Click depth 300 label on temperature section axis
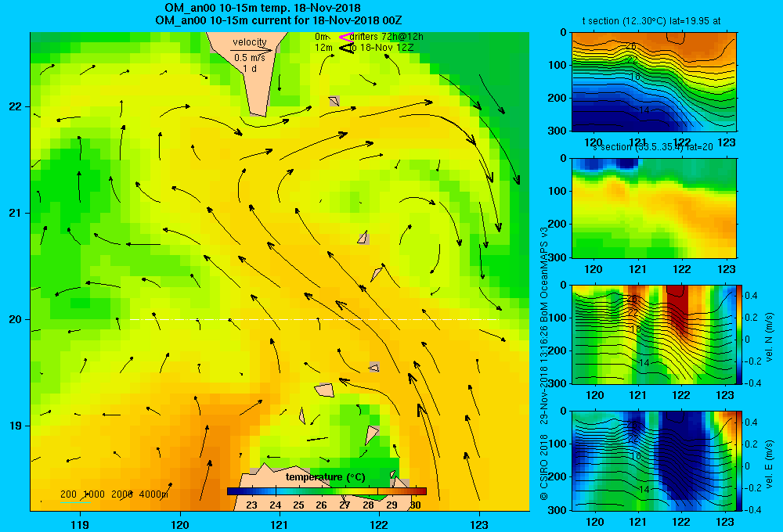783x532 pixels. click(557, 131)
